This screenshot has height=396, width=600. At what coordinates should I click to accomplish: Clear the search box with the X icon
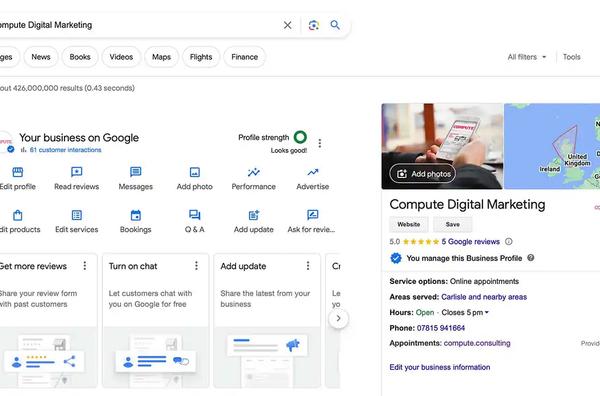pos(287,25)
